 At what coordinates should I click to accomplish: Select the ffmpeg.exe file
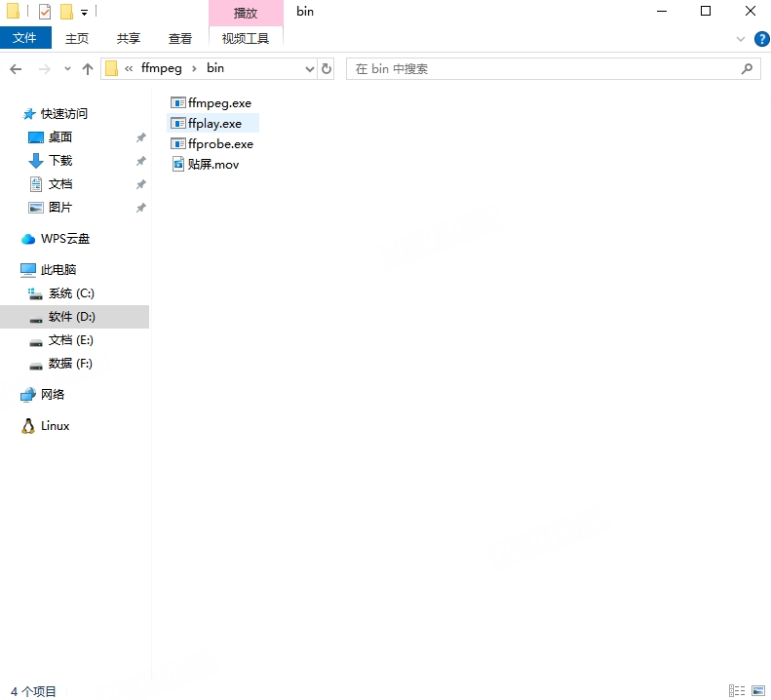[211, 102]
